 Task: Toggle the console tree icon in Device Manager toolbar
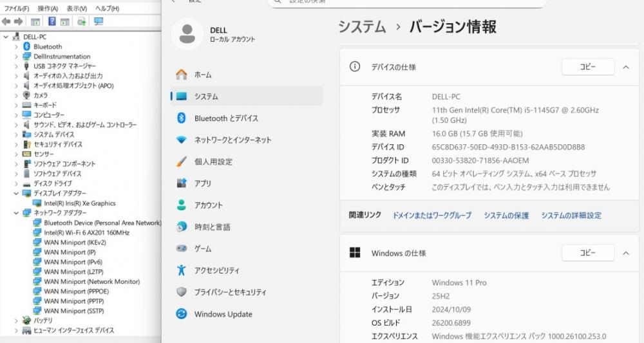[x=35, y=22]
